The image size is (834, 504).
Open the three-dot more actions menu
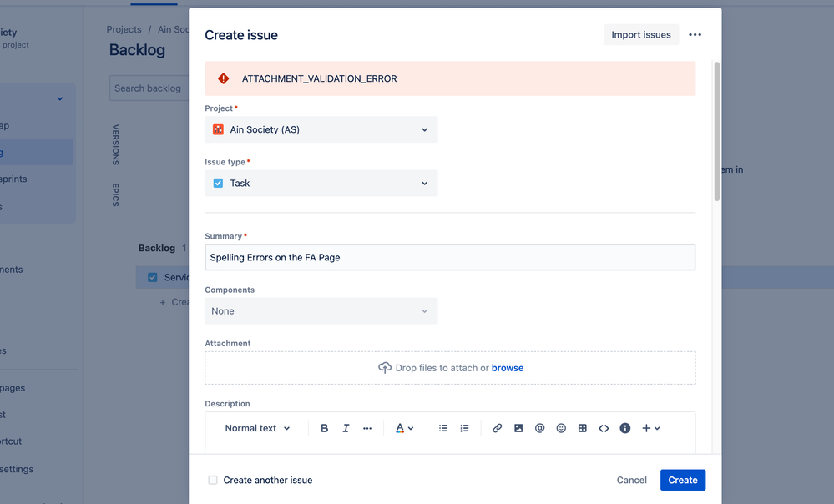coord(695,34)
